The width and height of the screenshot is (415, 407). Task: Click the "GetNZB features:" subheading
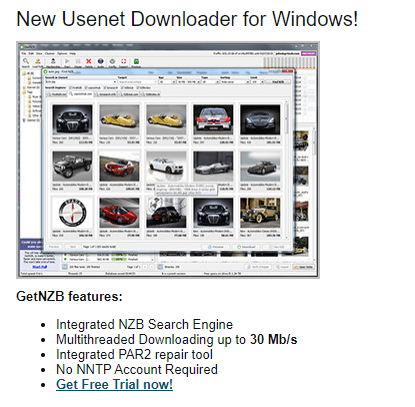(69, 296)
